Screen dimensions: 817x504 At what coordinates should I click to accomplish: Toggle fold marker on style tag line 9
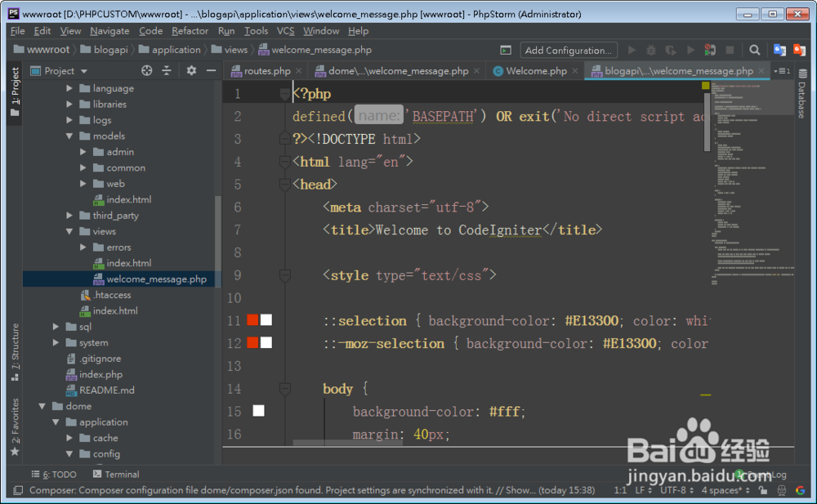click(284, 275)
